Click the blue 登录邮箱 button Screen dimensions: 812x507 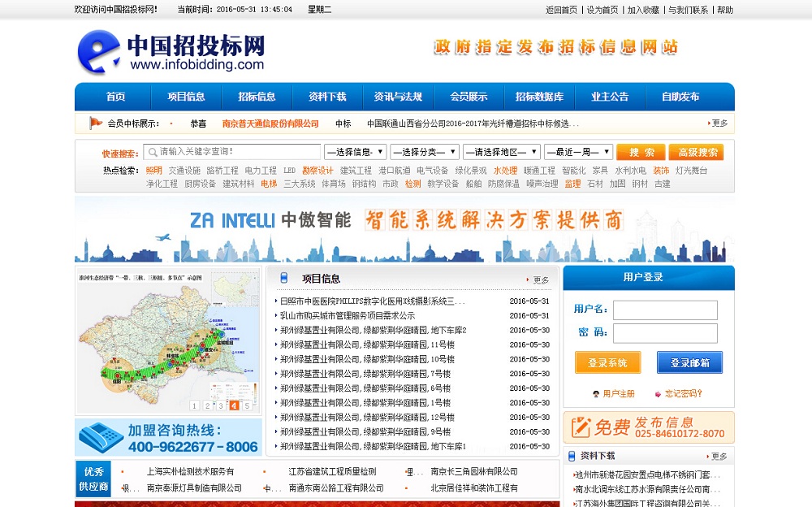[689, 362]
